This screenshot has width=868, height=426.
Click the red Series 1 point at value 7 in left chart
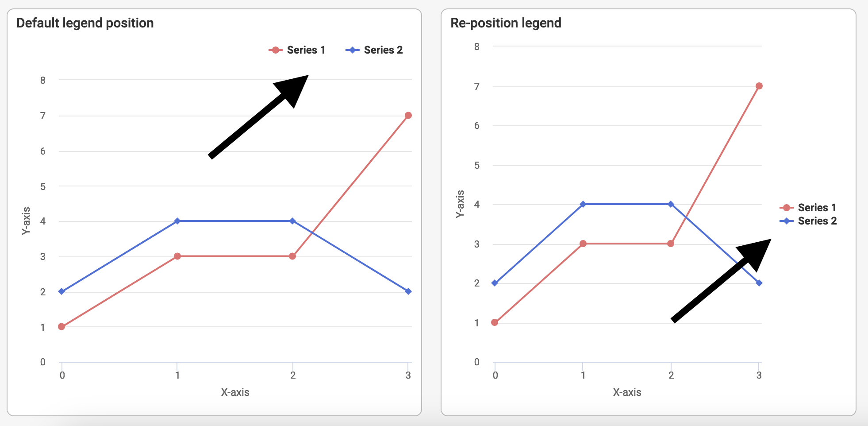click(x=408, y=116)
